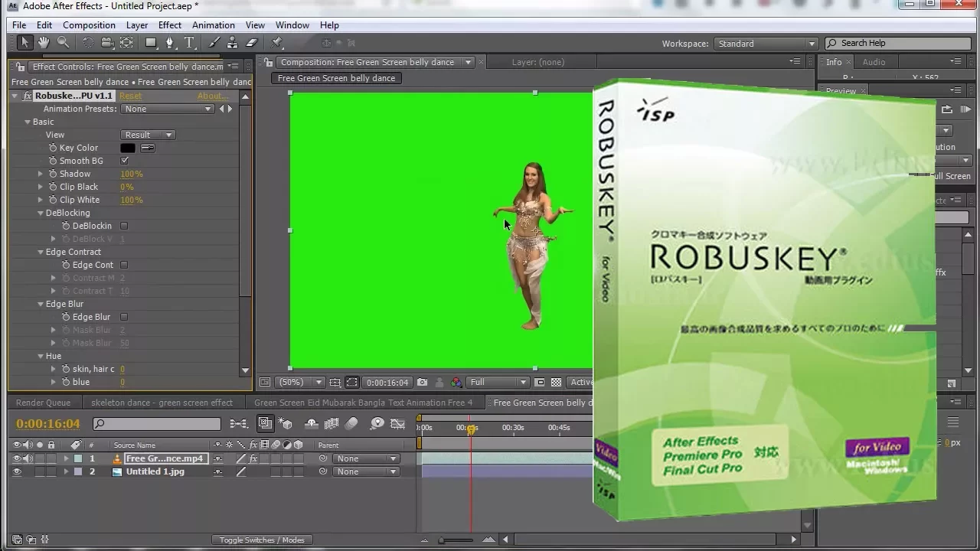Open the Layer menu
The image size is (980, 551).
coord(137,25)
